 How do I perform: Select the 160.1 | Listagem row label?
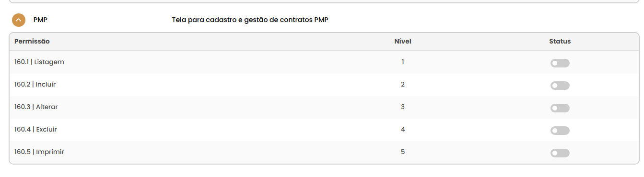[39, 62]
